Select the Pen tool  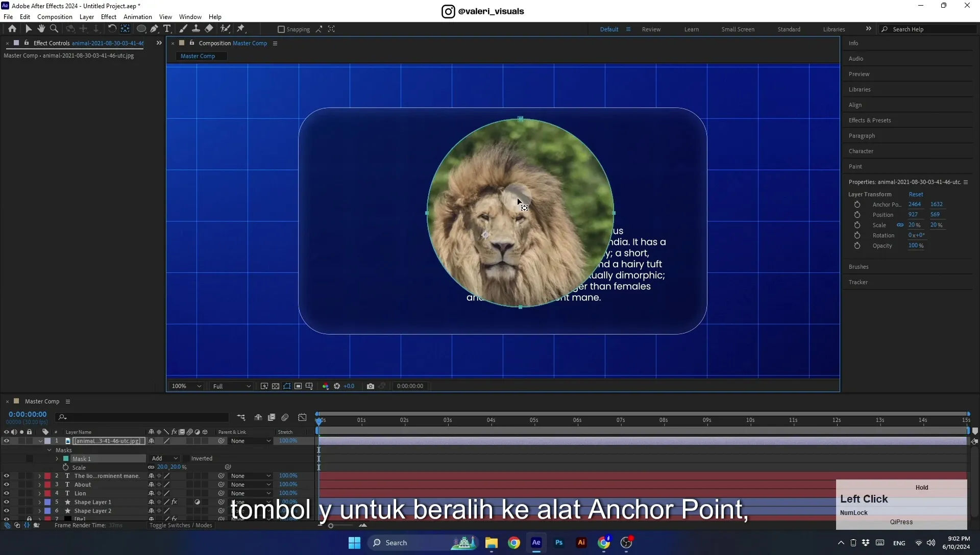[x=154, y=29]
